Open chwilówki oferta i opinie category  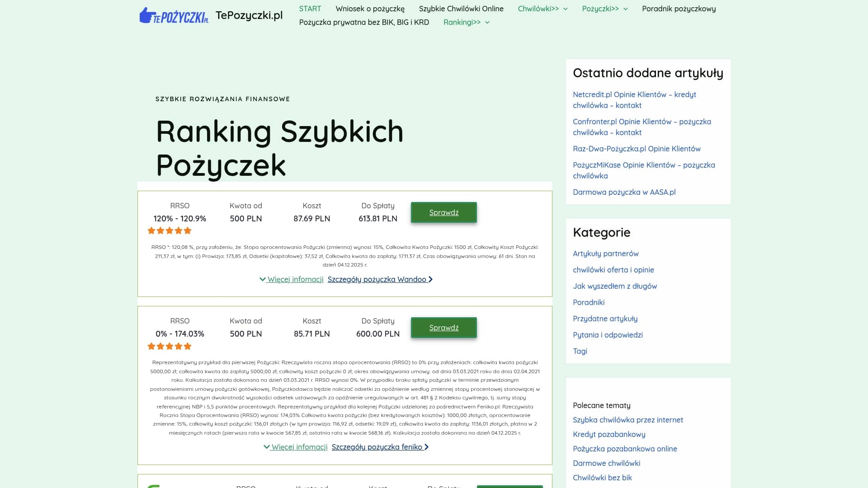tap(613, 270)
